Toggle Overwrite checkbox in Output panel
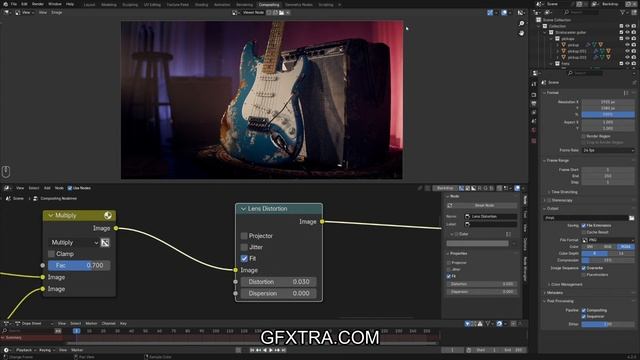 584,268
